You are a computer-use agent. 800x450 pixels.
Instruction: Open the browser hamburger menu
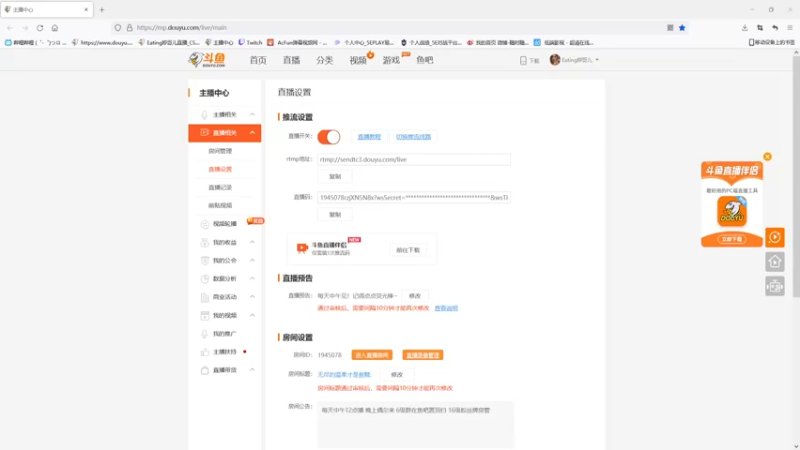(790, 28)
